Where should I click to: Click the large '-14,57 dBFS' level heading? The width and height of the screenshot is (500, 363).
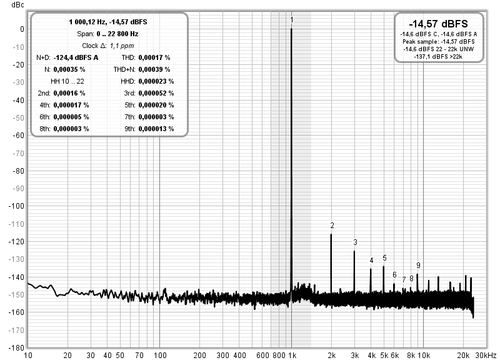[438, 24]
